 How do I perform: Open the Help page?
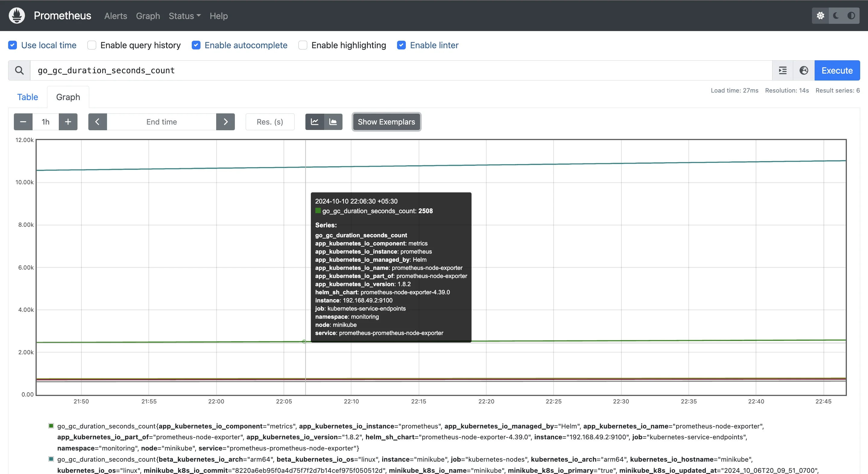pyautogui.click(x=219, y=16)
